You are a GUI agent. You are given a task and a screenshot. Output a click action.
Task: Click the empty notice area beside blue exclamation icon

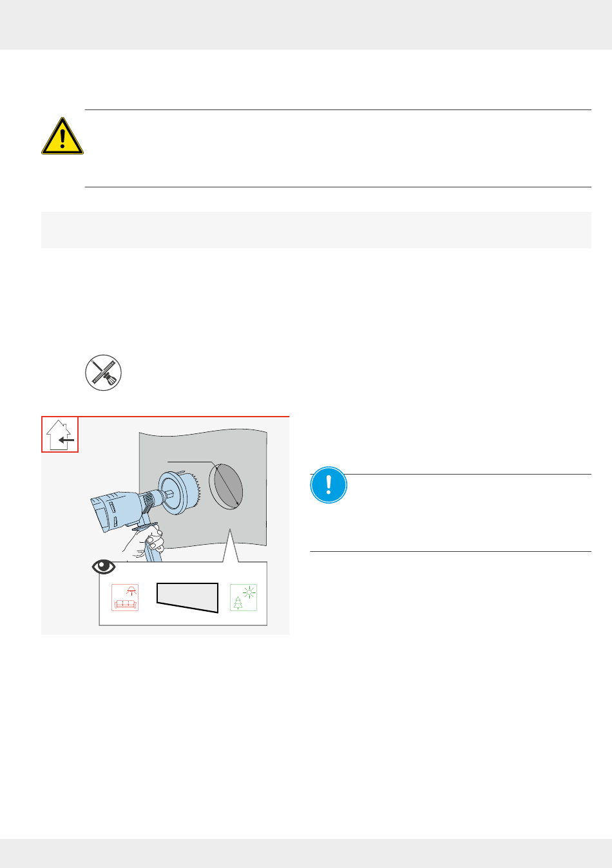pos(469,513)
